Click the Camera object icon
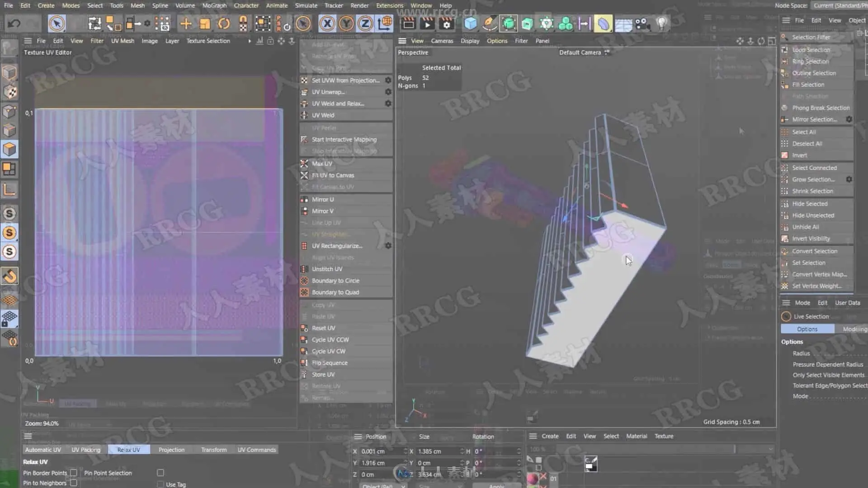 (642, 23)
